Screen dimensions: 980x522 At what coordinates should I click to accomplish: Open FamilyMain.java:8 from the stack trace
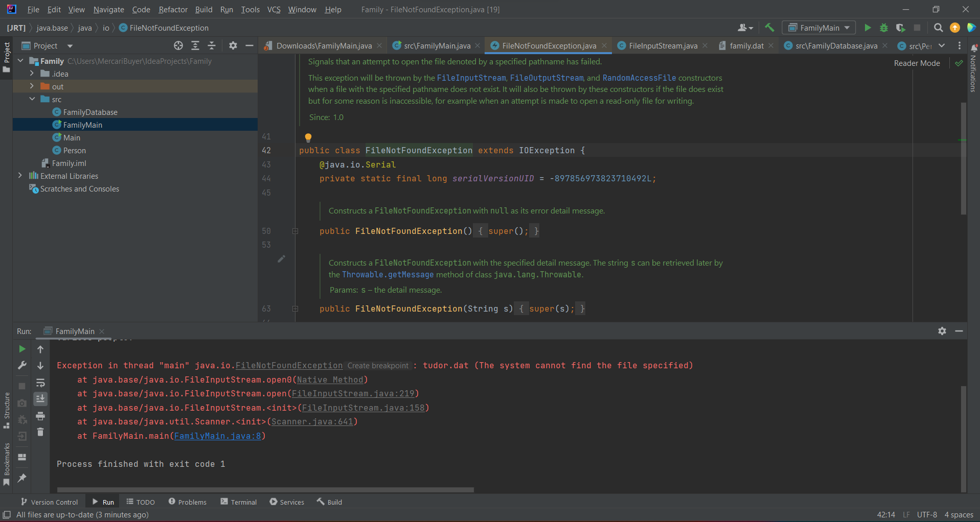tap(217, 436)
